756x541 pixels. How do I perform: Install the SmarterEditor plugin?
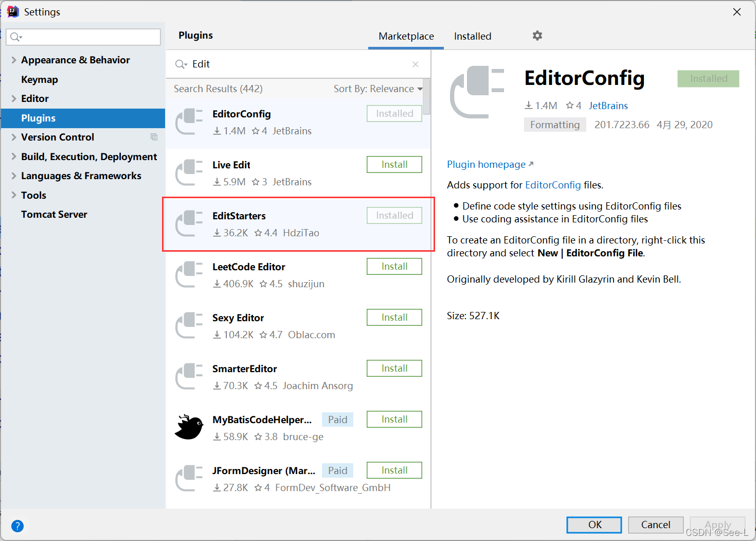(x=394, y=369)
